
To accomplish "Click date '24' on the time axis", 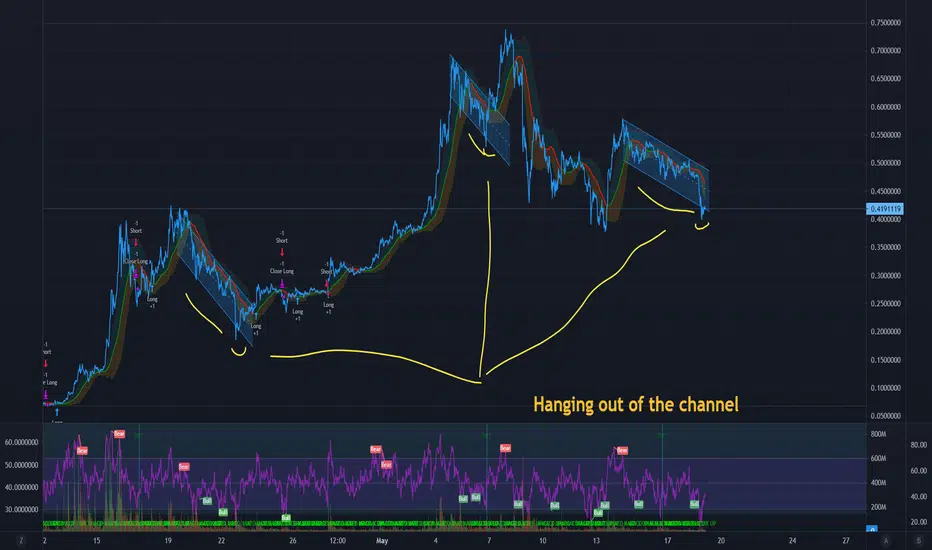I will point(792,540).
